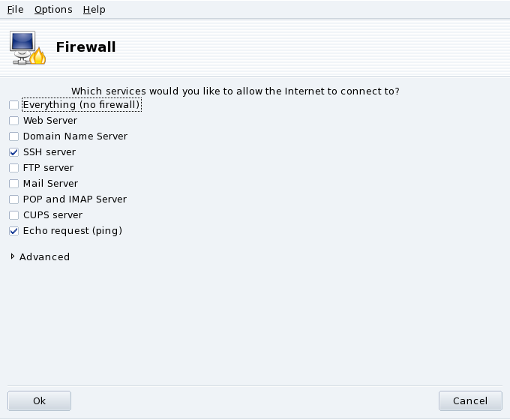Viewport: 510px width, 420px height.
Task: Click the Advanced label text
Action: pos(44,256)
